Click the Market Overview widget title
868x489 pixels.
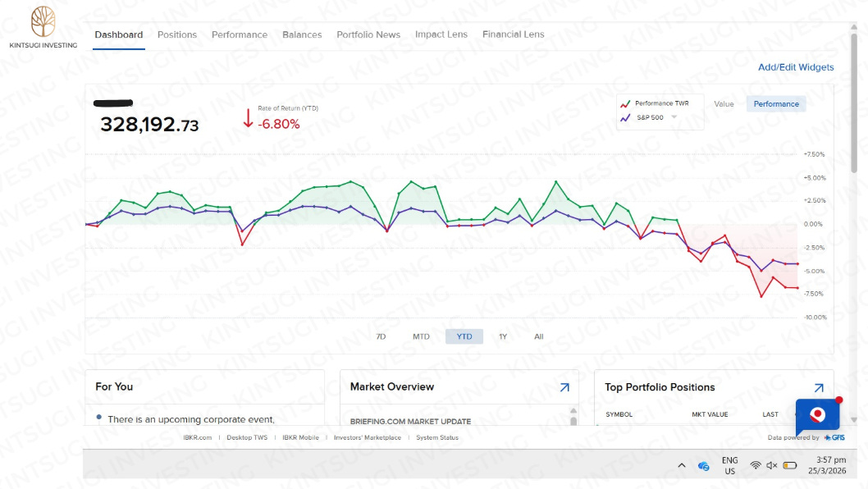click(392, 386)
